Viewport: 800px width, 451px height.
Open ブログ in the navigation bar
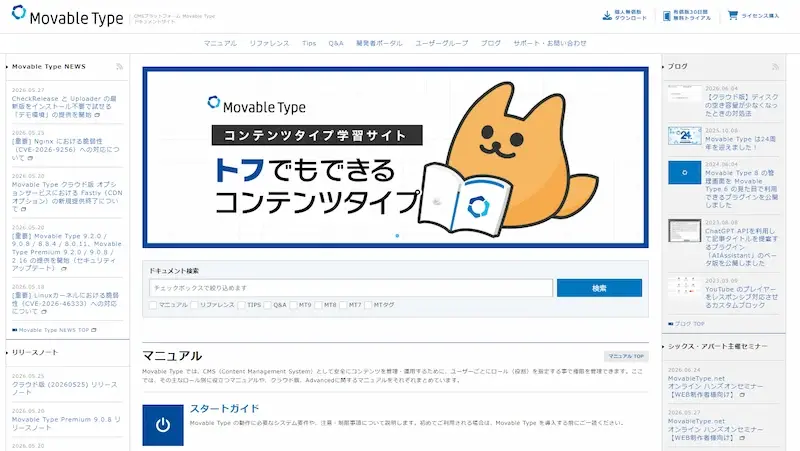(x=491, y=43)
